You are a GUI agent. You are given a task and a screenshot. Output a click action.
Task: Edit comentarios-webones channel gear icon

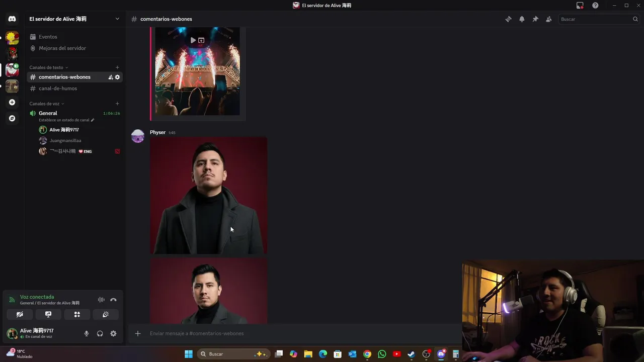pos(117,77)
